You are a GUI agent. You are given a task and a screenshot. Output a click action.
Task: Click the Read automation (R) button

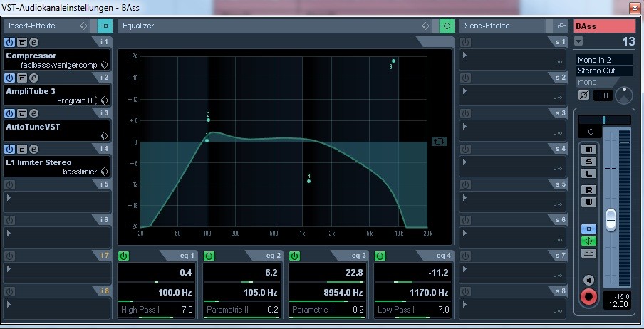pyautogui.click(x=588, y=189)
